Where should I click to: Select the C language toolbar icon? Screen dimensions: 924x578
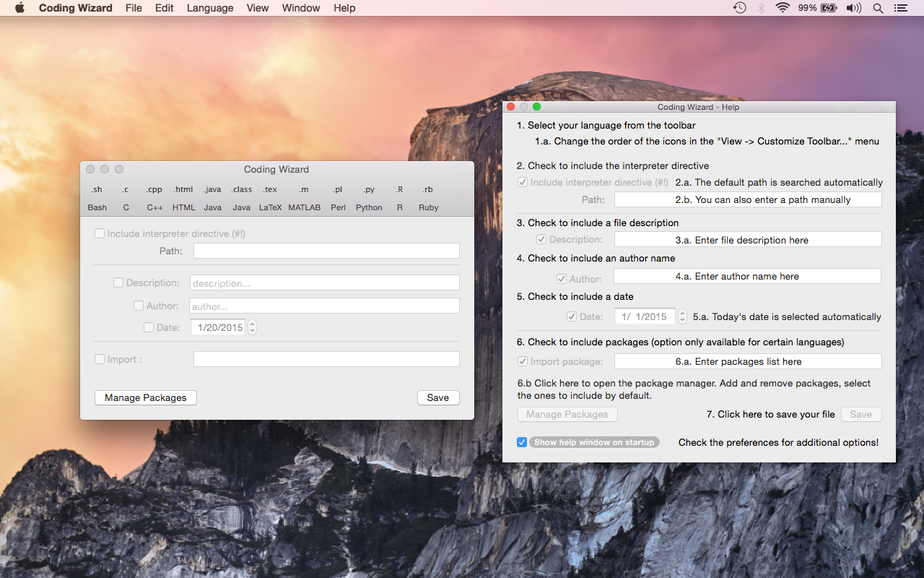(126, 198)
